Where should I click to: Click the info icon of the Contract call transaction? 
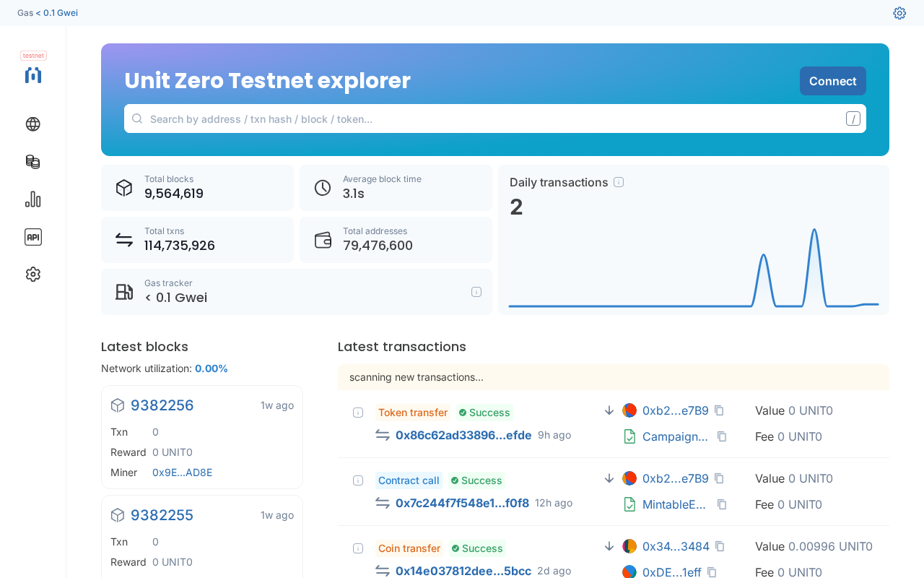pos(358,480)
